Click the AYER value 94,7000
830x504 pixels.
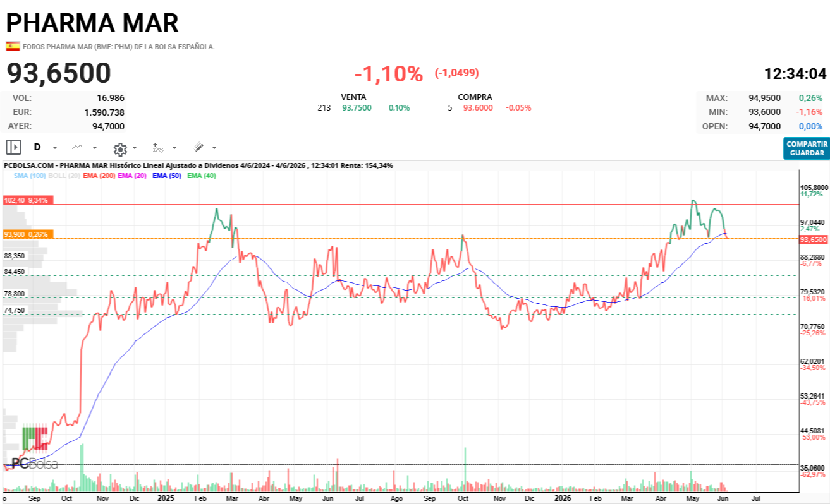point(109,126)
